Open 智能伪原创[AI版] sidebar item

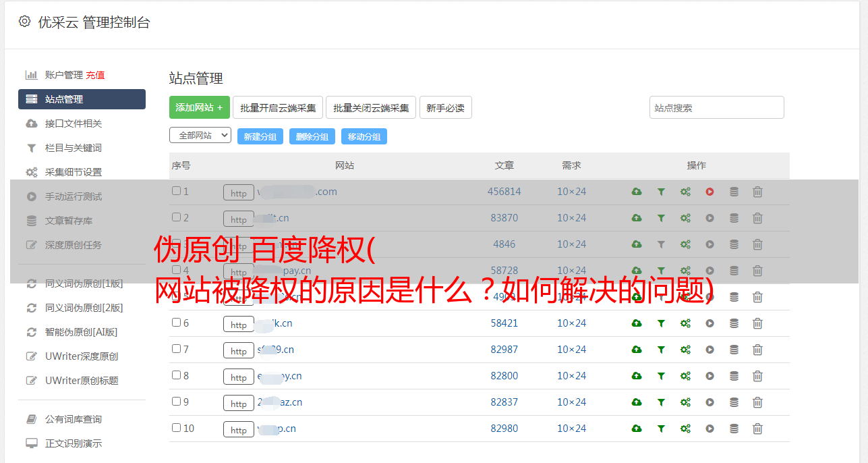pos(82,332)
